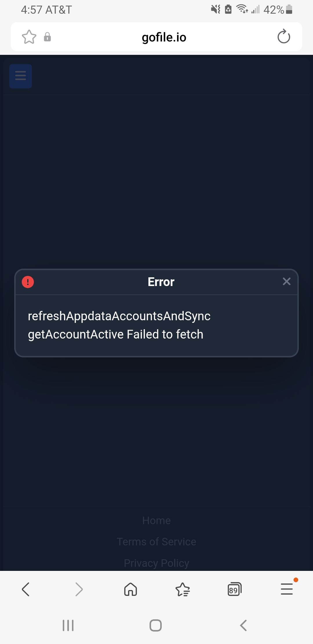The image size is (313, 644).
Task: Open the Home footer link
Action: coord(156,520)
